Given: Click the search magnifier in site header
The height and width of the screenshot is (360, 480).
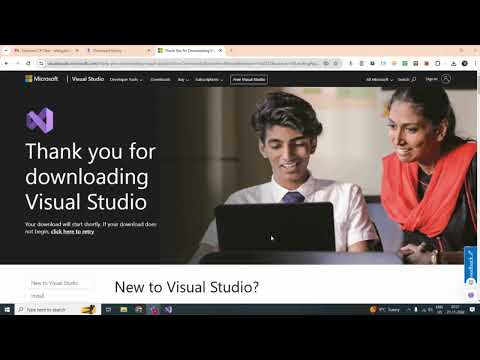Looking at the screenshot, I should point(413,79).
